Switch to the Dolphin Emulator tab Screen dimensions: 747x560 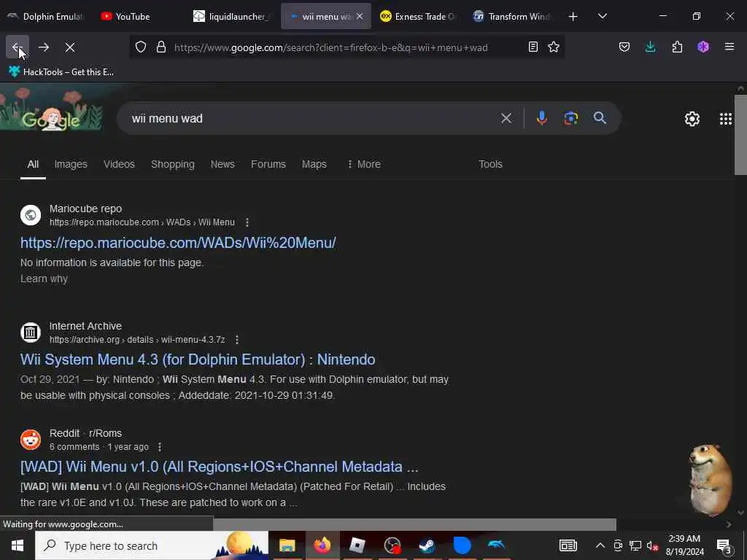(46, 17)
